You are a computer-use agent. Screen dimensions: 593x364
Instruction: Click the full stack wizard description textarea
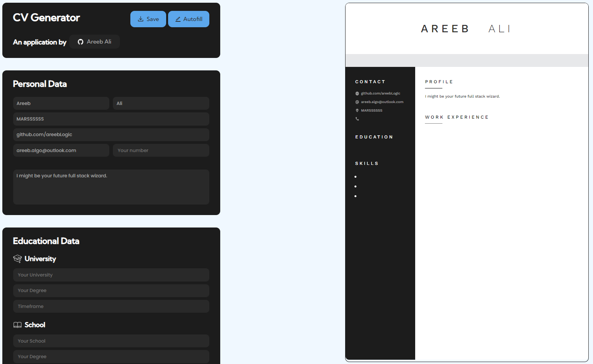tap(111, 187)
